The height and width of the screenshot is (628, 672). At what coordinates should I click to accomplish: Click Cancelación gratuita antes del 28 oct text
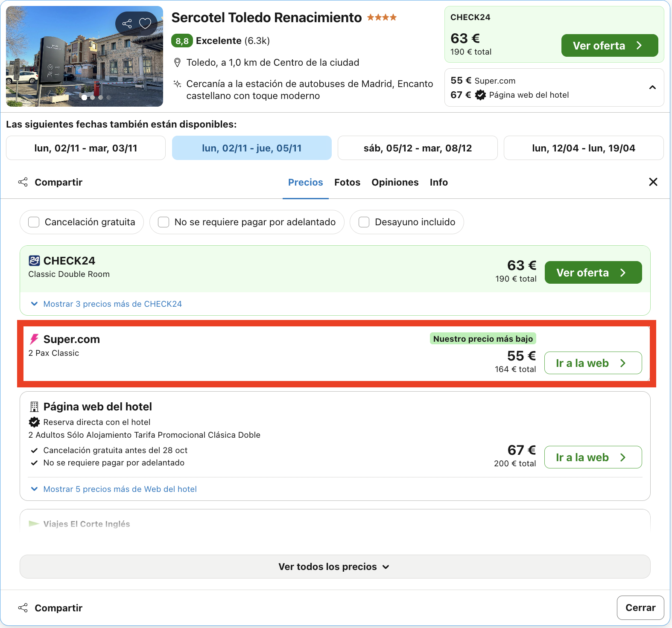click(115, 451)
